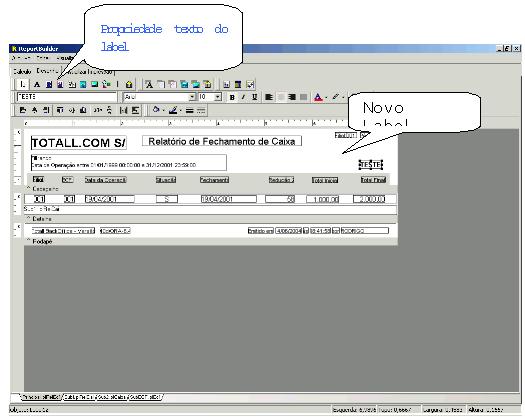The image size is (525, 419).
Task: Align selected objects to left edges
Action: click(x=23, y=110)
